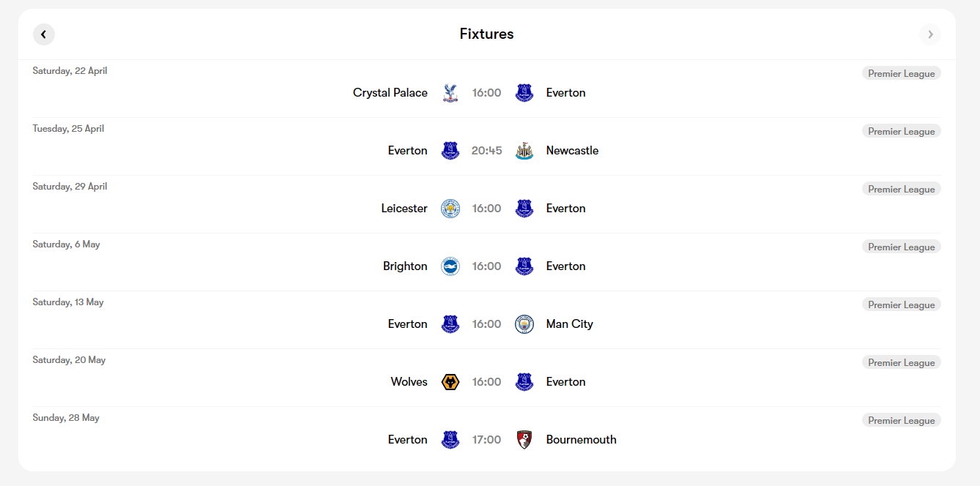Open the Man City team name link

(570, 324)
